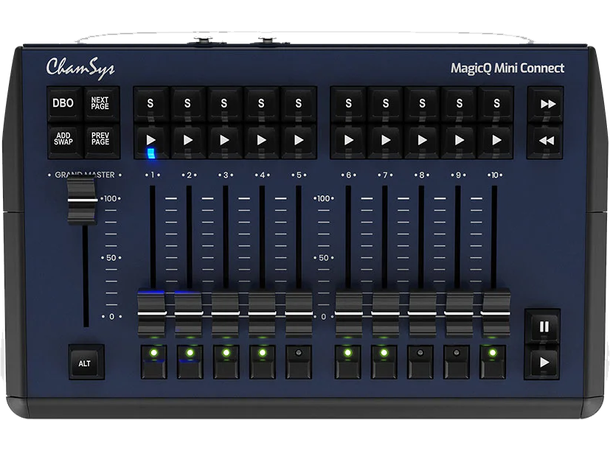Toggle the flash button under fader 1
Viewport: 610px width, 450px height.
coord(154,362)
